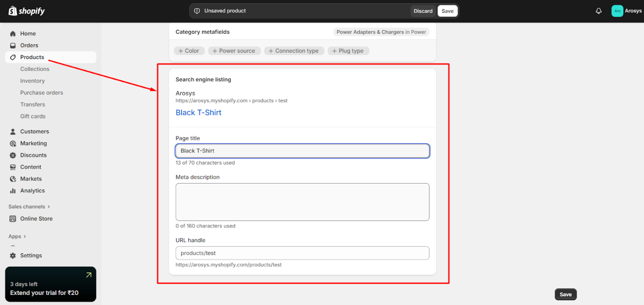Viewport: 644px width, 305px height.
Task: Expand the Apps section chevron
Action: pyautogui.click(x=25, y=236)
